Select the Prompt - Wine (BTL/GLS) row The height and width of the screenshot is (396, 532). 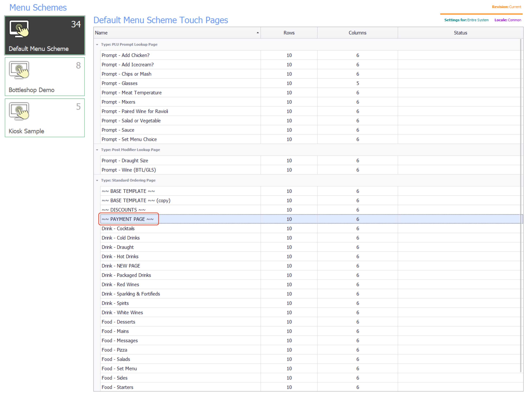coord(129,170)
